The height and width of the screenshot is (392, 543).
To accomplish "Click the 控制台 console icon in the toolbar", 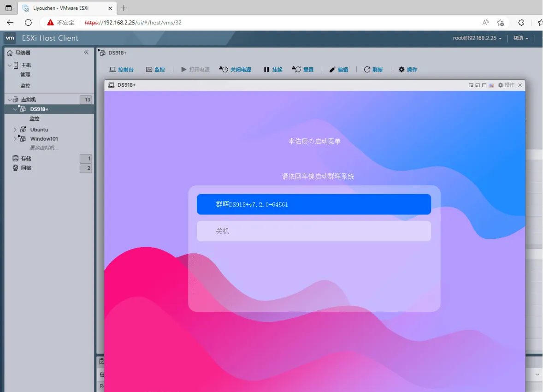I will coord(112,70).
